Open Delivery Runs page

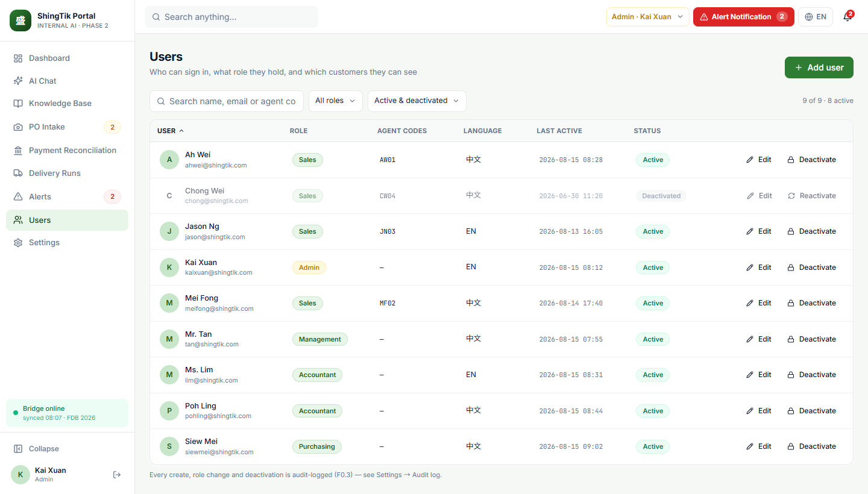pos(67,174)
